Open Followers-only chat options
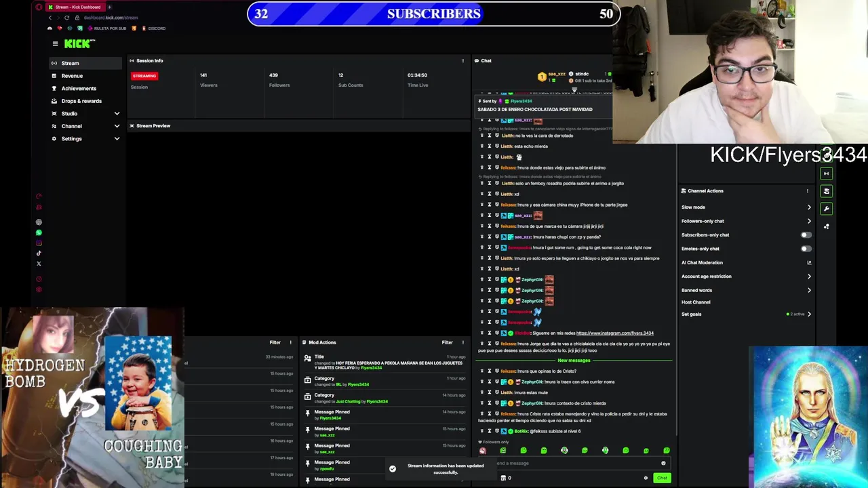This screenshot has width=868, height=488. 746,221
